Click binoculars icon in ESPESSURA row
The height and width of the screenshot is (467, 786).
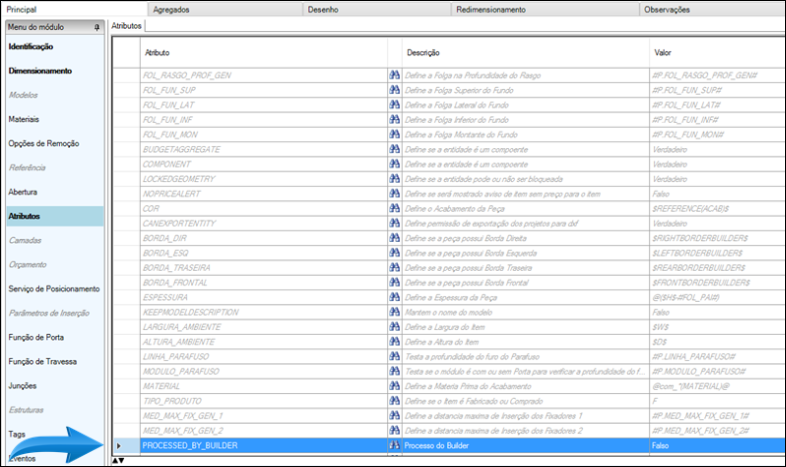pyautogui.click(x=395, y=297)
